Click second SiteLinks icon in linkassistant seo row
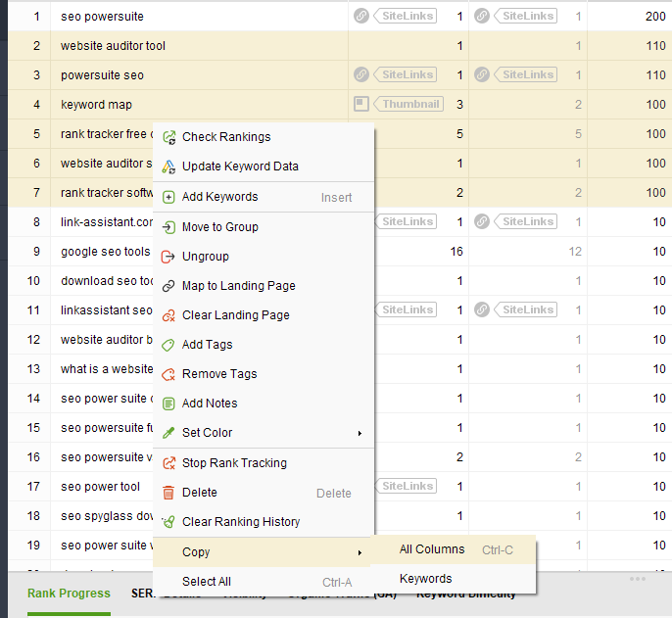The height and width of the screenshot is (618, 672). point(482,309)
